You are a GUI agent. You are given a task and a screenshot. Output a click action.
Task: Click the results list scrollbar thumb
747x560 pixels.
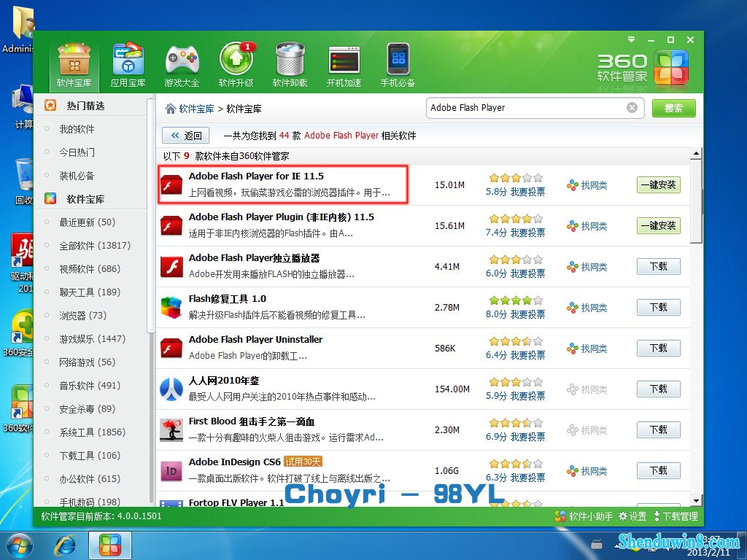click(x=696, y=202)
